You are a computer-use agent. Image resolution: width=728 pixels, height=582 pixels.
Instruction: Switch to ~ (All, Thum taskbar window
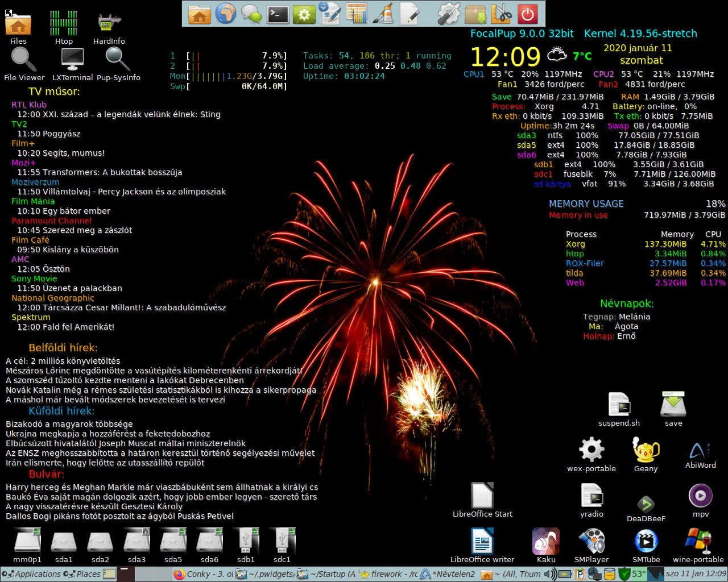[510, 574]
